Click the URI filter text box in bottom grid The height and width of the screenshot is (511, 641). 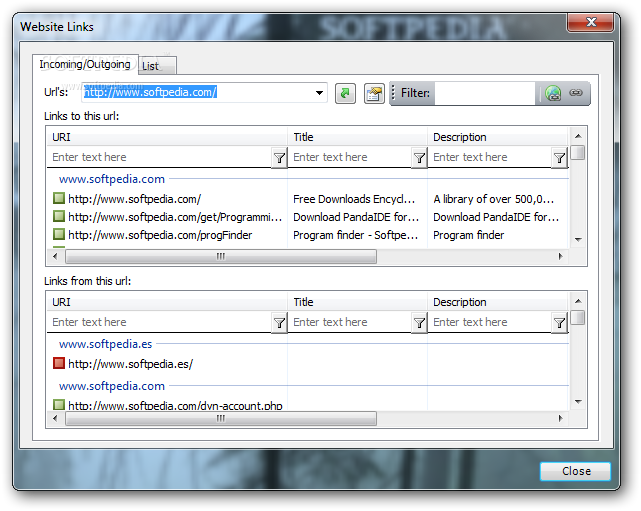pyautogui.click(x=159, y=323)
